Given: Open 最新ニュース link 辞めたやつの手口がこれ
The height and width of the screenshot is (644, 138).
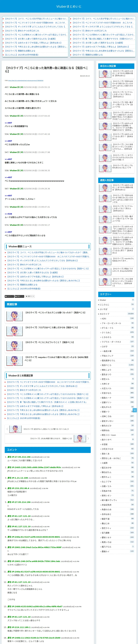Looking at the screenshot, I should pyautogui.click(x=24, y=264).
